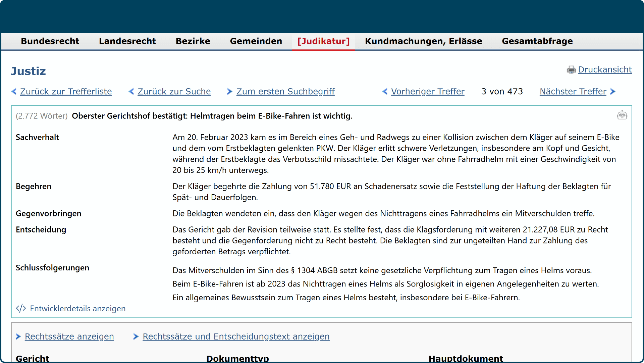Expand Rechtssätze und Entscheidungstext anzeigen

[x=236, y=336]
